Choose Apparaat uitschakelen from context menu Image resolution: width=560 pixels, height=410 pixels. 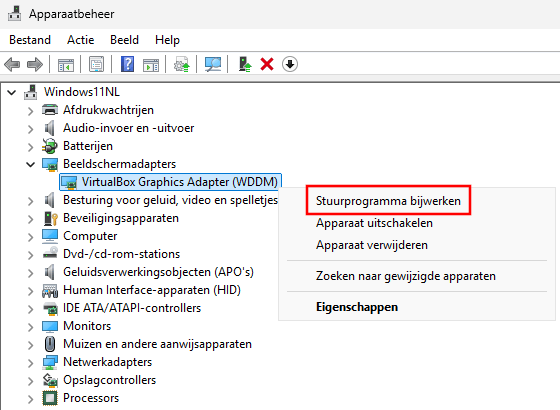tap(374, 223)
